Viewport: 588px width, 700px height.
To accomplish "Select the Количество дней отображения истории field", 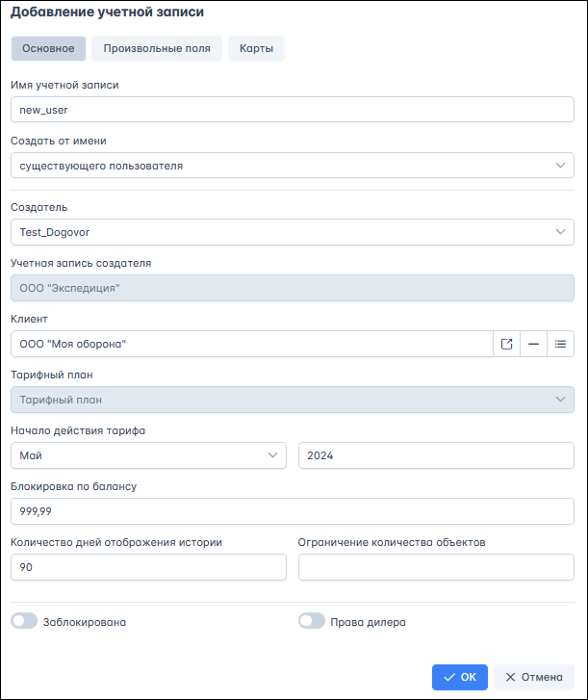I will 148,567.
